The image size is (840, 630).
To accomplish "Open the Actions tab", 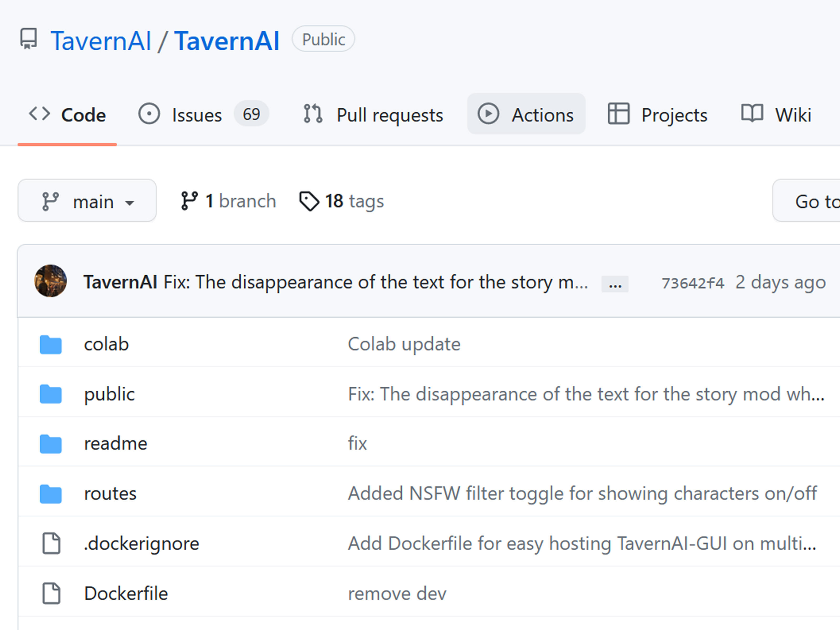I will pyautogui.click(x=526, y=114).
